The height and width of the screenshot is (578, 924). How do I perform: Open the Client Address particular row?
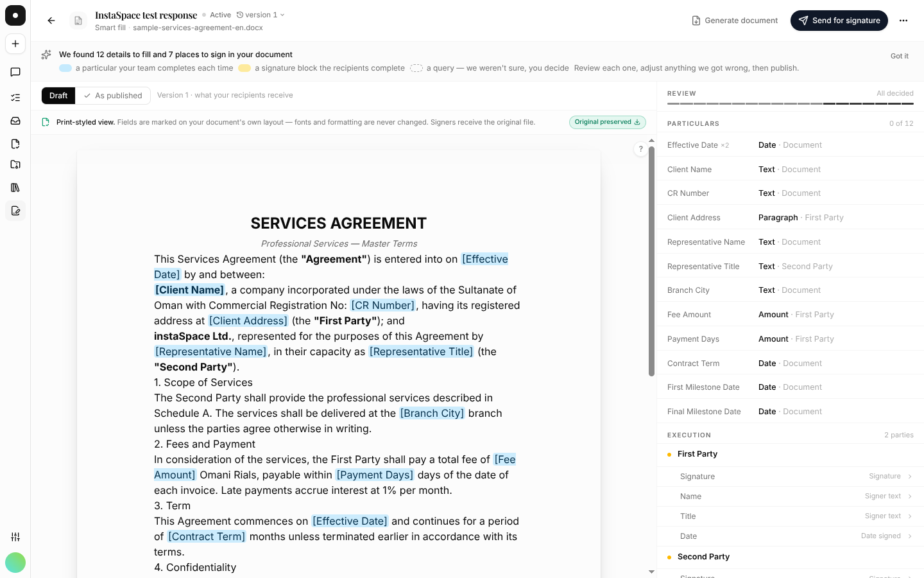791,218
